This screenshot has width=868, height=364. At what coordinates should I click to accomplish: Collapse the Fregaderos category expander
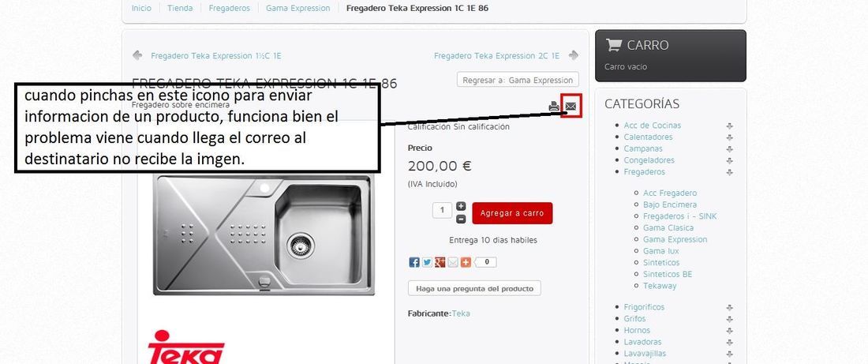tap(730, 172)
